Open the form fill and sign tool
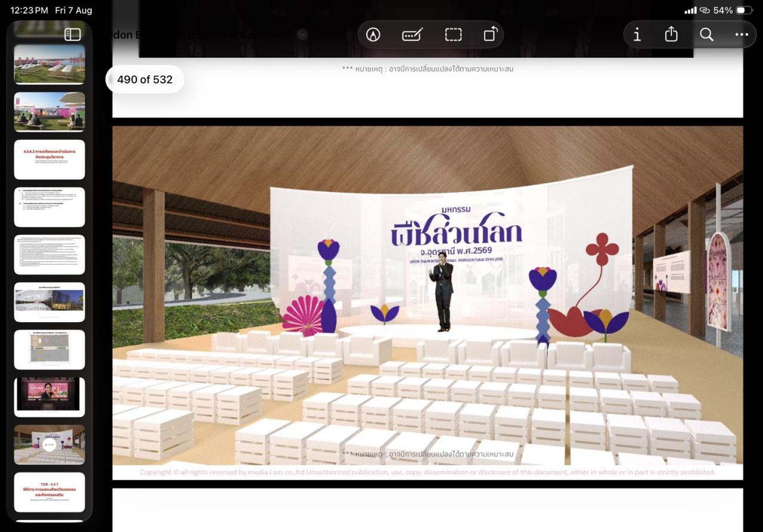This screenshot has width=763, height=532. click(412, 35)
